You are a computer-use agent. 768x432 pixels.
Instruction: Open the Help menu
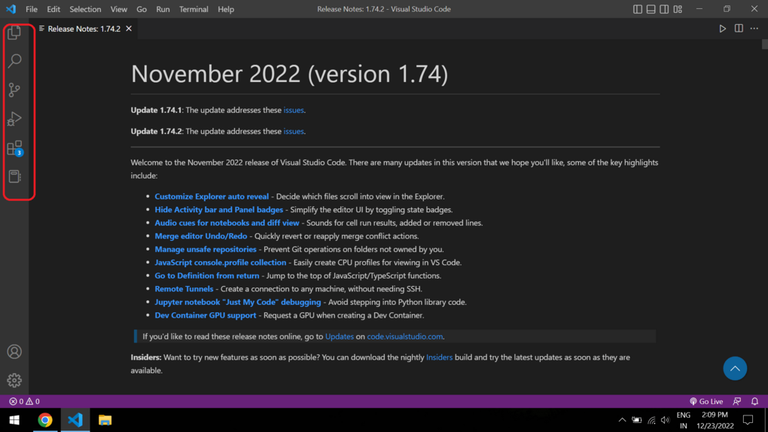pyautogui.click(x=226, y=9)
